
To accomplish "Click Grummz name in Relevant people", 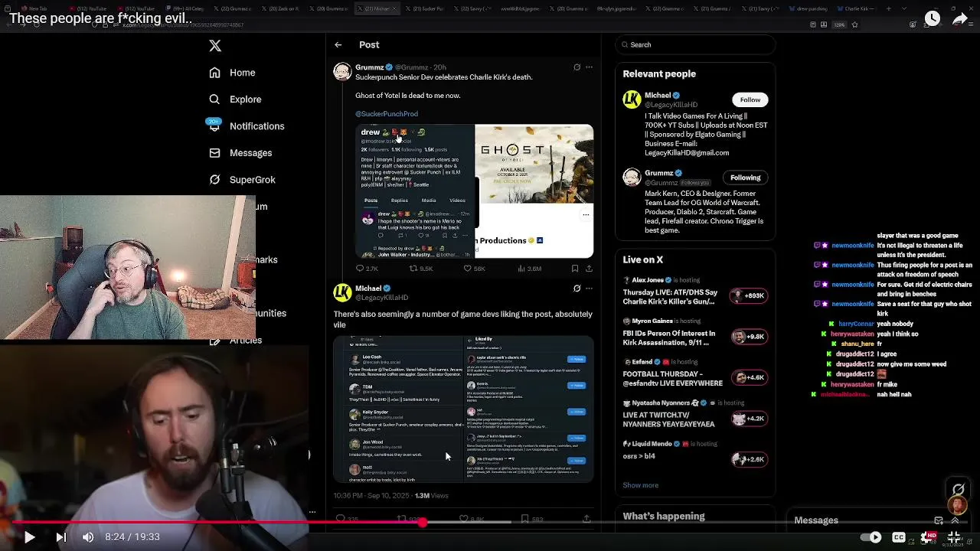I will [x=659, y=173].
